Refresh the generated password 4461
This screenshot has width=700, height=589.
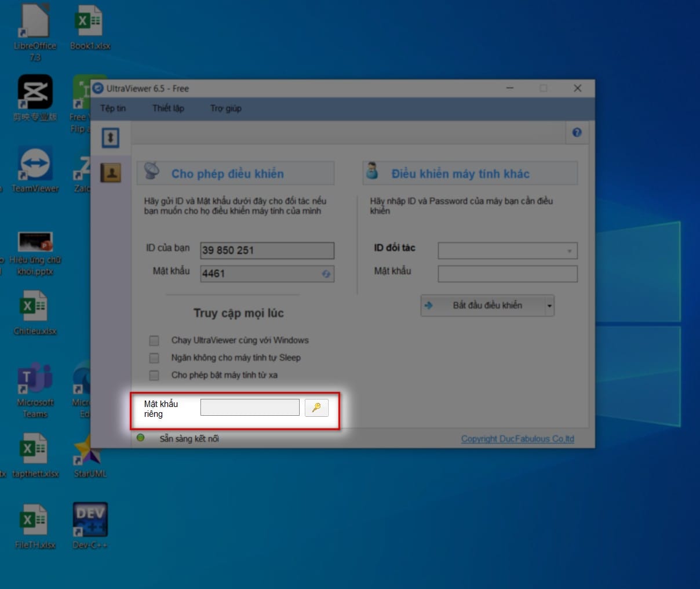coord(326,274)
